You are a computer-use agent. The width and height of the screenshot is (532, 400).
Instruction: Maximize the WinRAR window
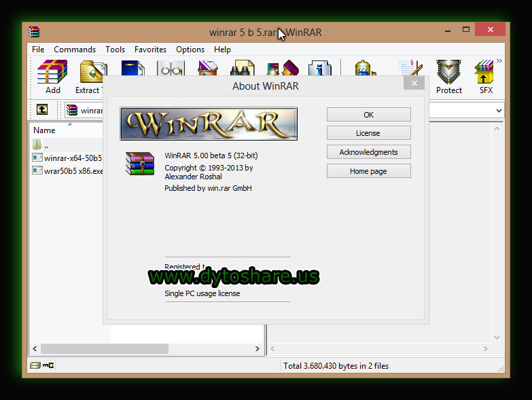click(x=466, y=30)
